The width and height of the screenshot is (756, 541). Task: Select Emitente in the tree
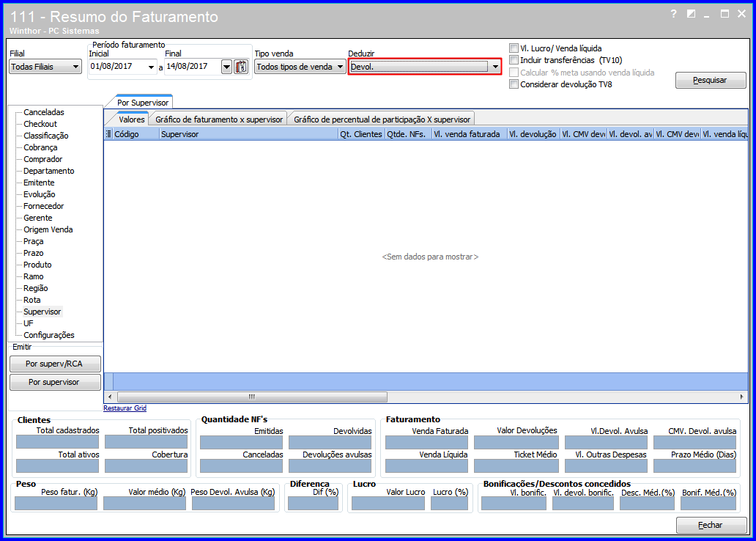[39, 183]
